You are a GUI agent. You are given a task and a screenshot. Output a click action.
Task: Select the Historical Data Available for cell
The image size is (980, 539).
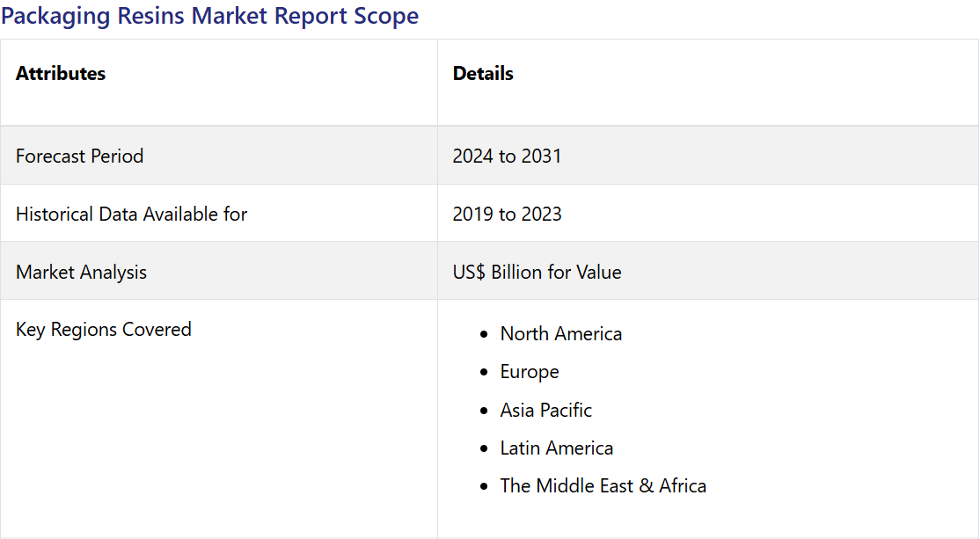pyautogui.click(x=131, y=214)
